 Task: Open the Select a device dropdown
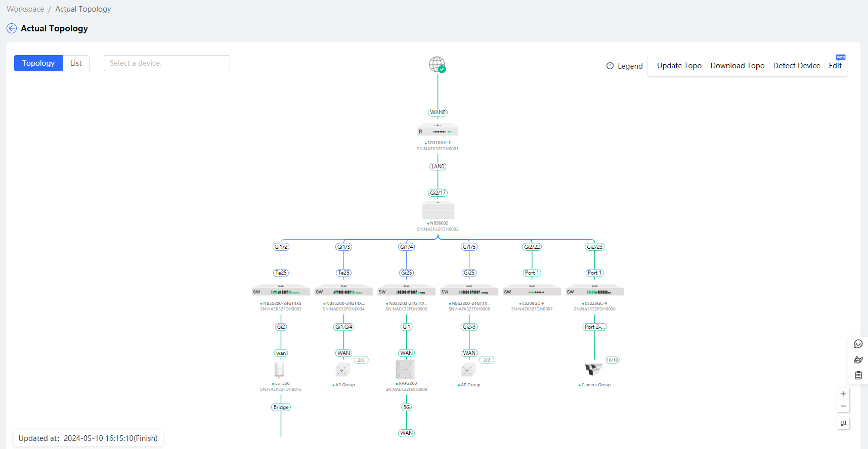(x=167, y=63)
